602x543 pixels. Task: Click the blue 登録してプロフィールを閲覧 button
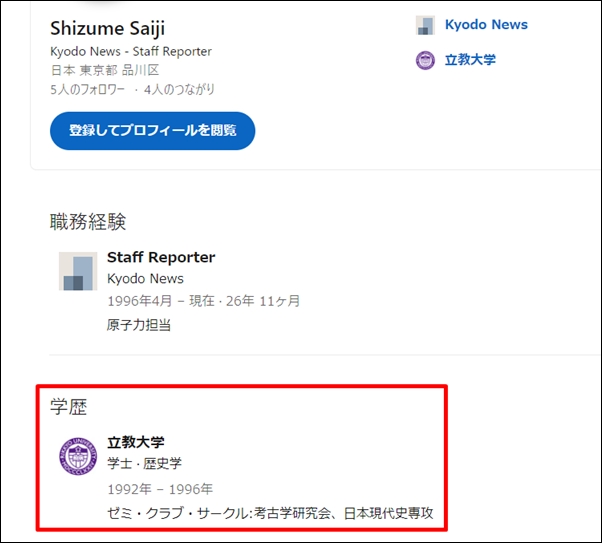pos(152,131)
